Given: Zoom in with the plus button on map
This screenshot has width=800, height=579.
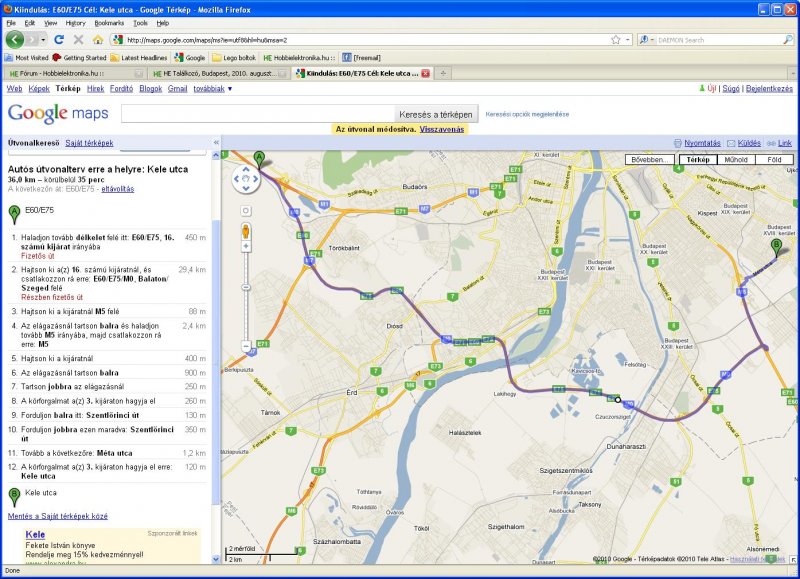Looking at the screenshot, I should [246, 247].
